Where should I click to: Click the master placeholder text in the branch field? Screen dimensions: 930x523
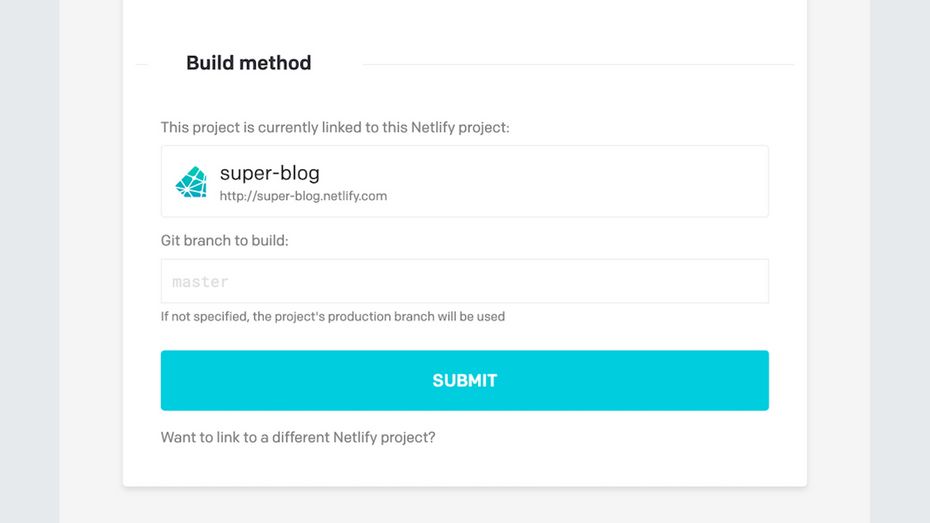[200, 282]
